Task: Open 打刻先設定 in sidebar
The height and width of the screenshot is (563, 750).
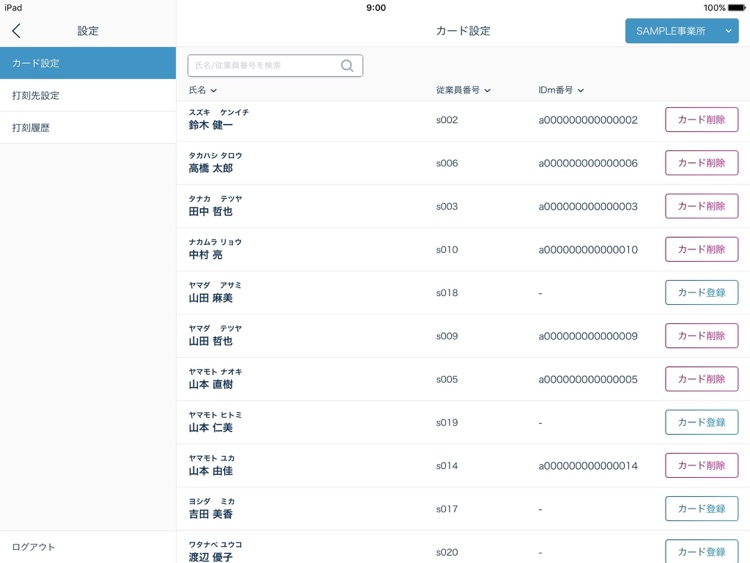Action: coord(88,95)
